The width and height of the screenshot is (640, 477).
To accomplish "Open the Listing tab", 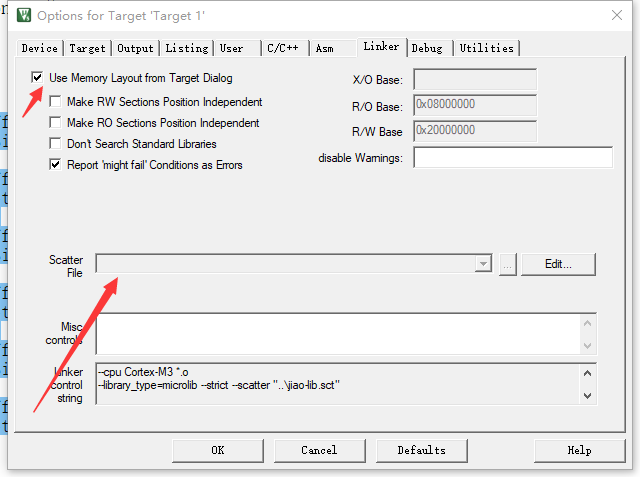I will pos(187,48).
